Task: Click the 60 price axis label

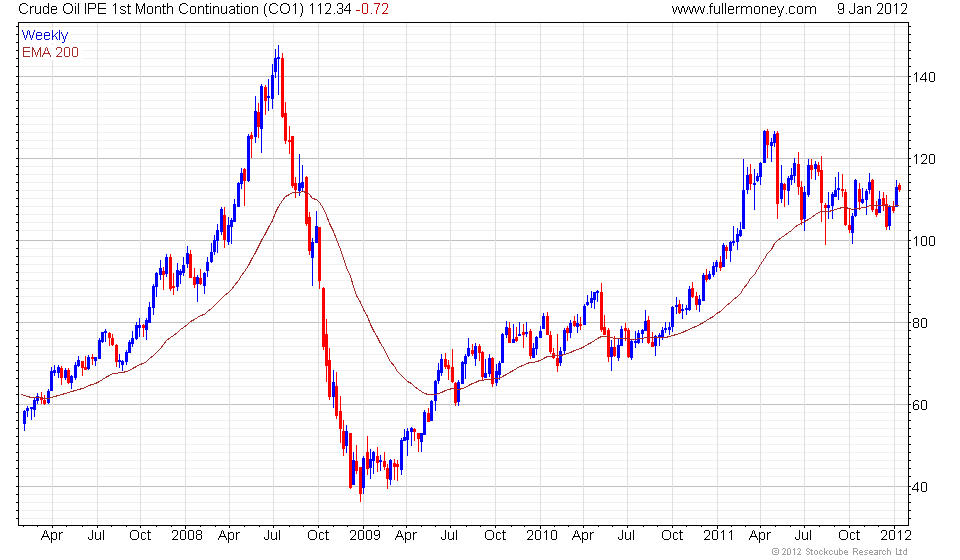Action: point(920,405)
